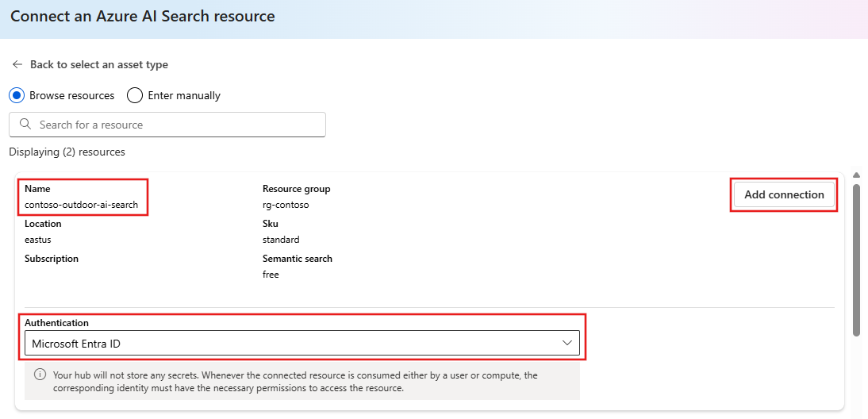Click the Authentication dropdown chevron
The width and height of the screenshot is (868, 419).
pos(567,343)
